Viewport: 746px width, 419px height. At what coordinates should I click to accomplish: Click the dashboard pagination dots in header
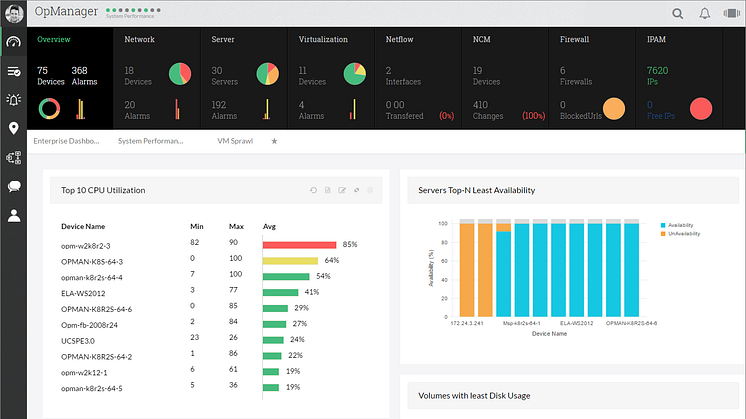133,10
